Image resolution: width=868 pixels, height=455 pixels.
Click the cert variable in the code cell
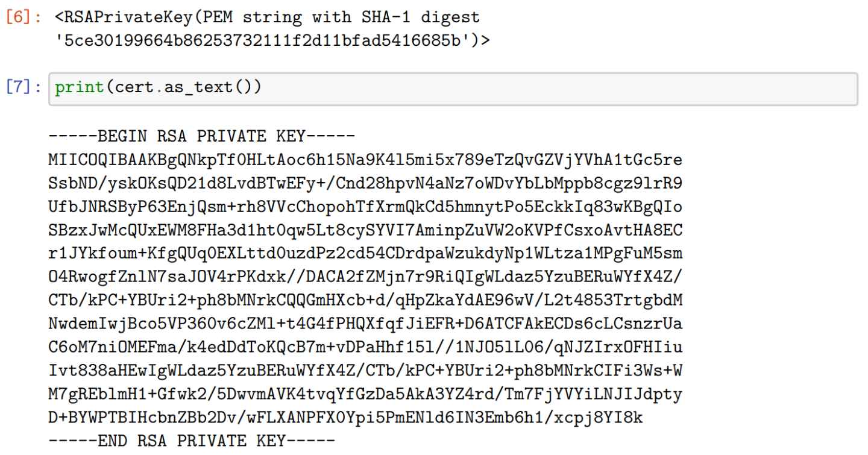(x=132, y=88)
